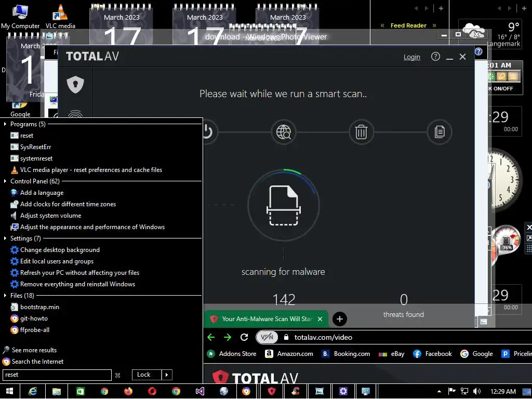Image resolution: width=532 pixels, height=399 pixels.
Task: Go to next feed in Feed Reader gadget
Action: click(x=434, y=25)
